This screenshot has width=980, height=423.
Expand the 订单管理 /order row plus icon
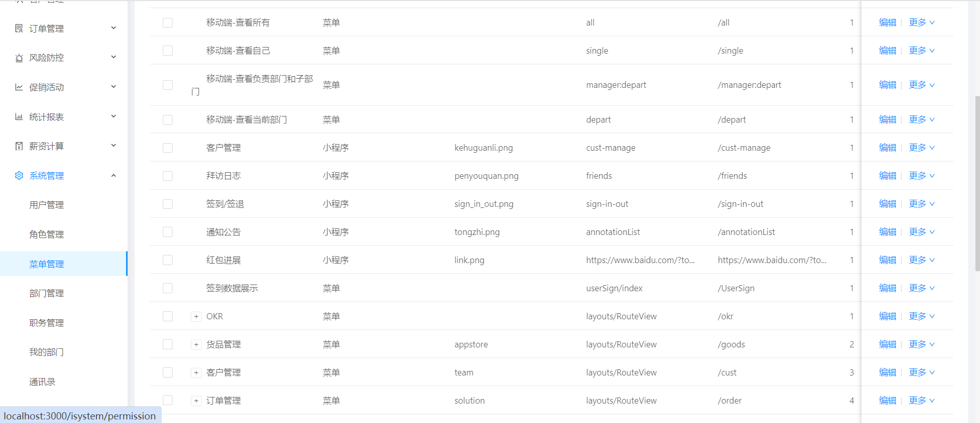coord(196,401)
